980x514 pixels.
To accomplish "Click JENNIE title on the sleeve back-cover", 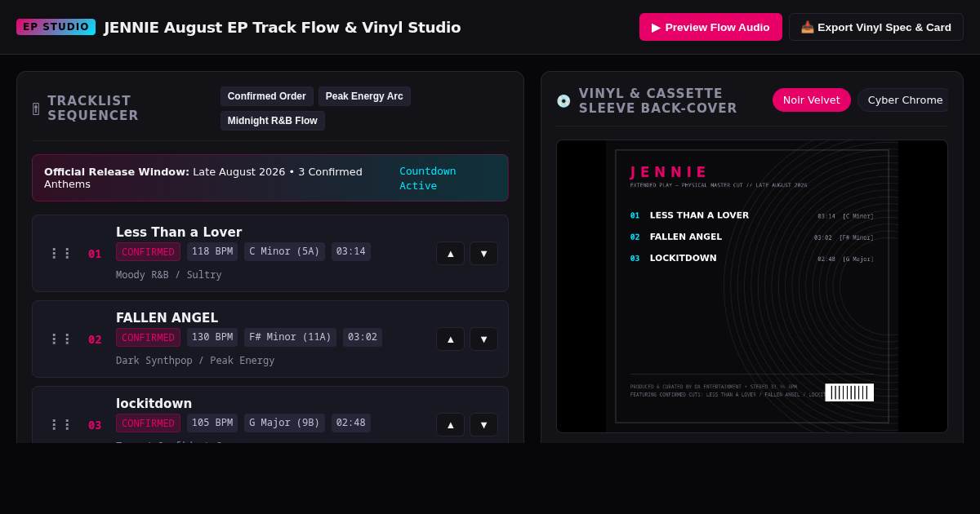I will pyautogui.click(x=669, y=172).
